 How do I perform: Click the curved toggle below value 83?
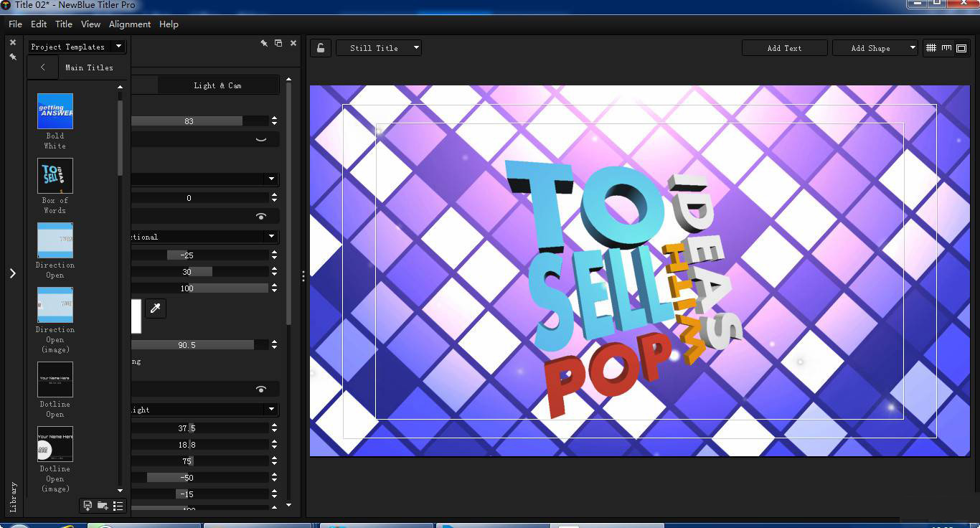point(261,139)
